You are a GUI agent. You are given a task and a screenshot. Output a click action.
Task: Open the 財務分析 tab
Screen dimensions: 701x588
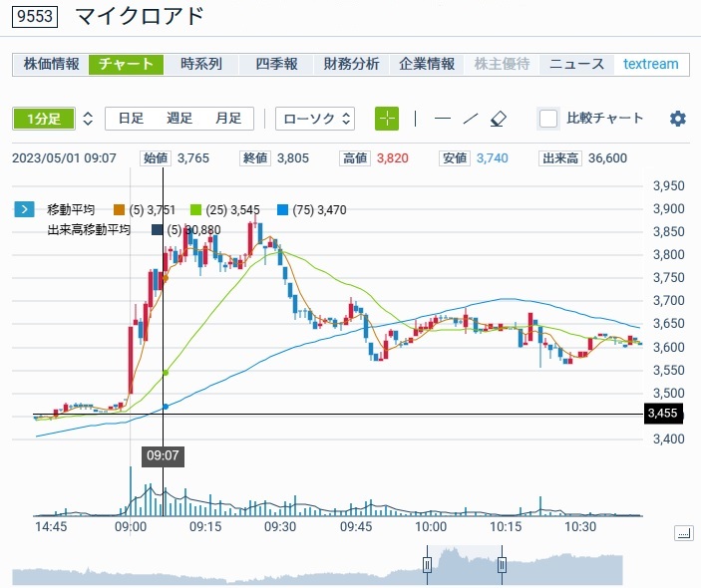pos(351,64)
